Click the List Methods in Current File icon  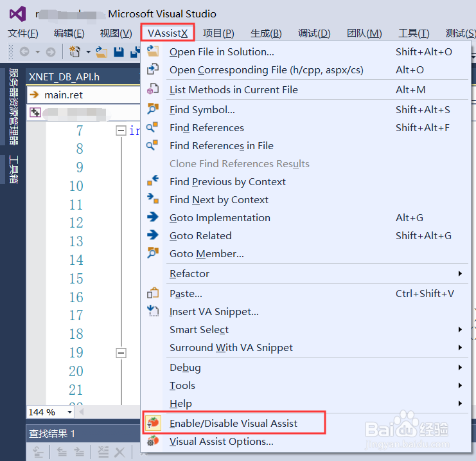153,89
